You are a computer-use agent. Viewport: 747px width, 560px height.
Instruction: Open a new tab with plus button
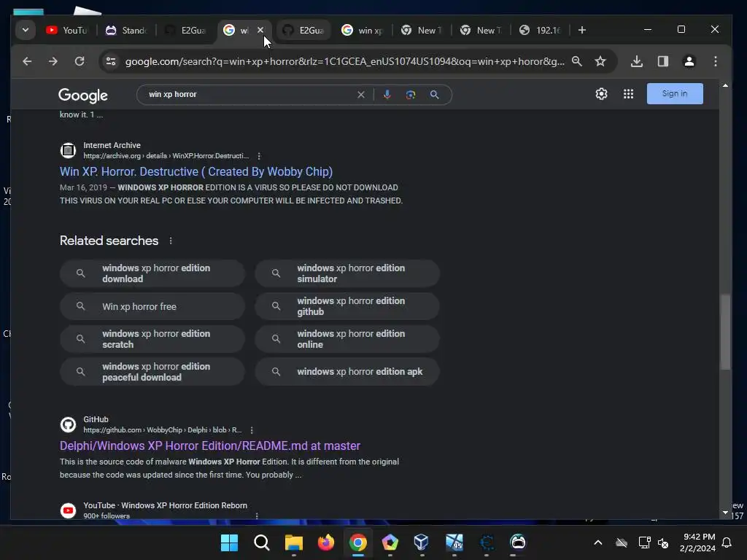pos(581,30)
